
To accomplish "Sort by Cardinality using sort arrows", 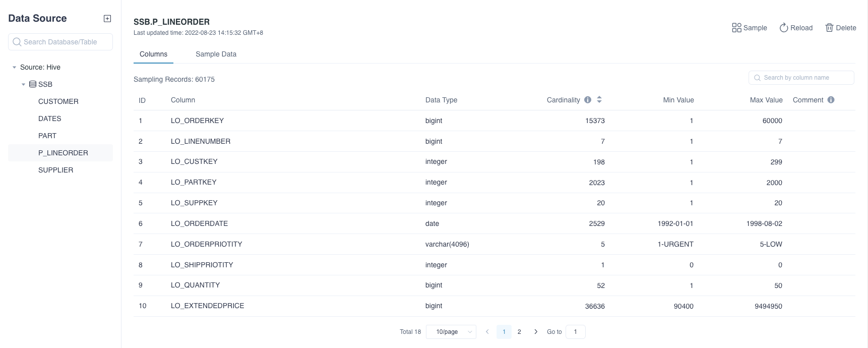I will pos(599,100).
